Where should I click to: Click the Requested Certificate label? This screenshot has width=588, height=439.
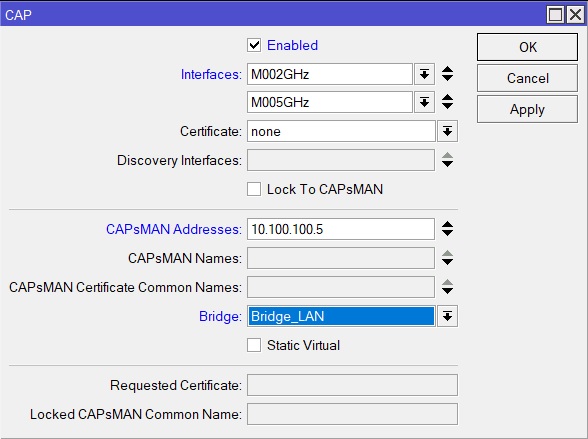click(176, 385)
